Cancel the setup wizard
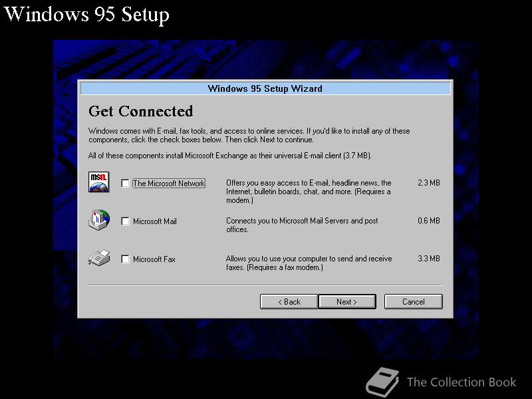Image resolution: width=532 pixels, height=399 pixels. [413, 302]
